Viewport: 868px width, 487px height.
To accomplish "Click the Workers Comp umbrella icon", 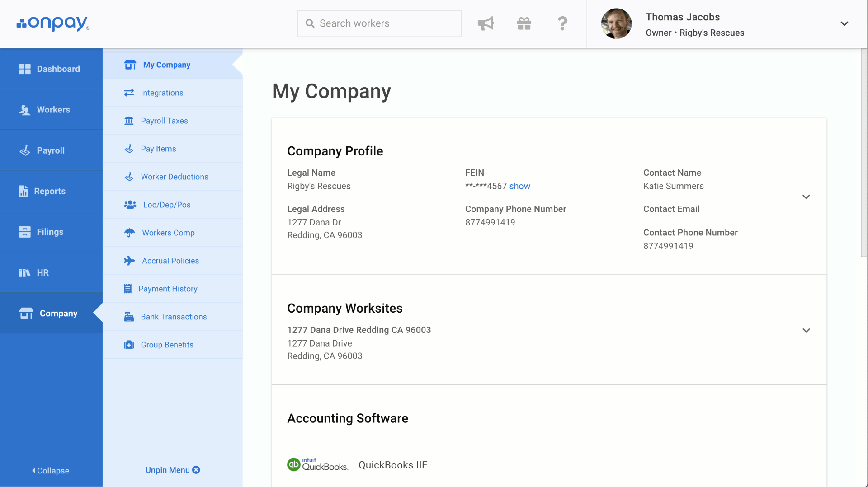I will (130, 233).
